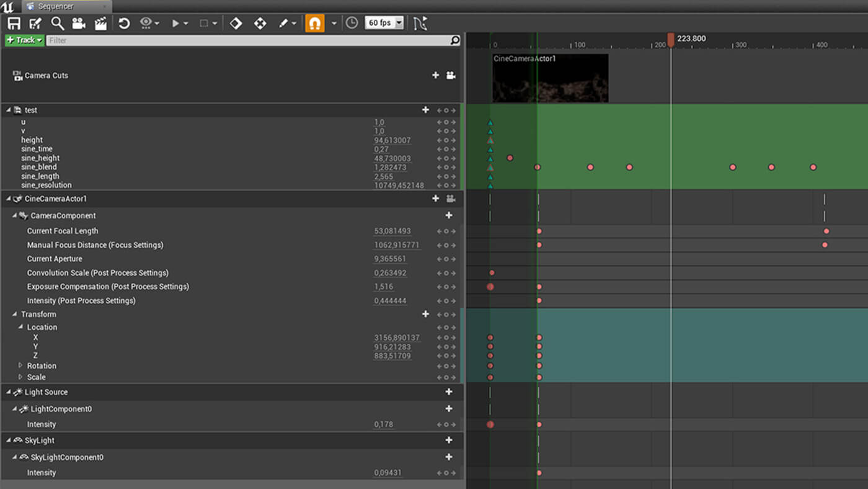Click the clapperboard Render Movie icon
Image resolution: width=868 pixels, height=489 pixels.
click(100, 24)
